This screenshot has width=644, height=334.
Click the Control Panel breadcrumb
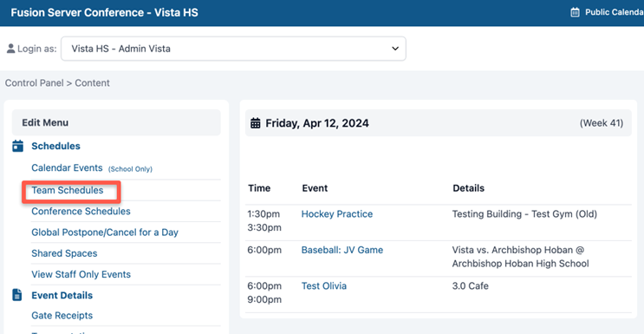pos(34,83)
